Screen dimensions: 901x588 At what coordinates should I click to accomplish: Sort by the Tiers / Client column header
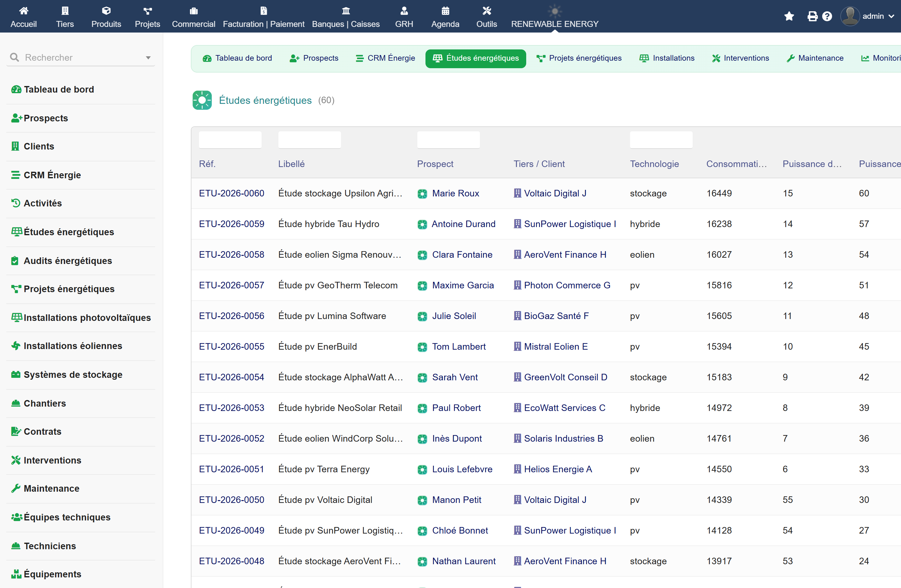tap(539, 164)
